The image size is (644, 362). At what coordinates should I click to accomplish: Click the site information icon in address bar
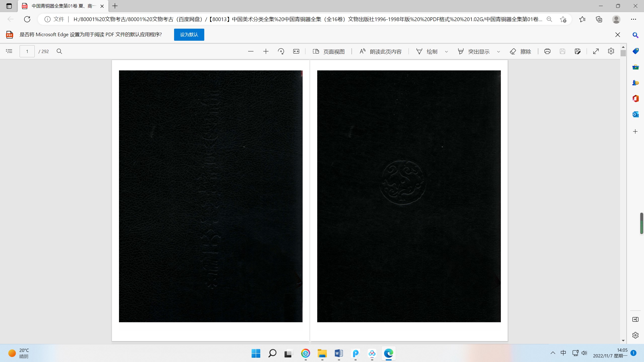(x=47, y=19)
